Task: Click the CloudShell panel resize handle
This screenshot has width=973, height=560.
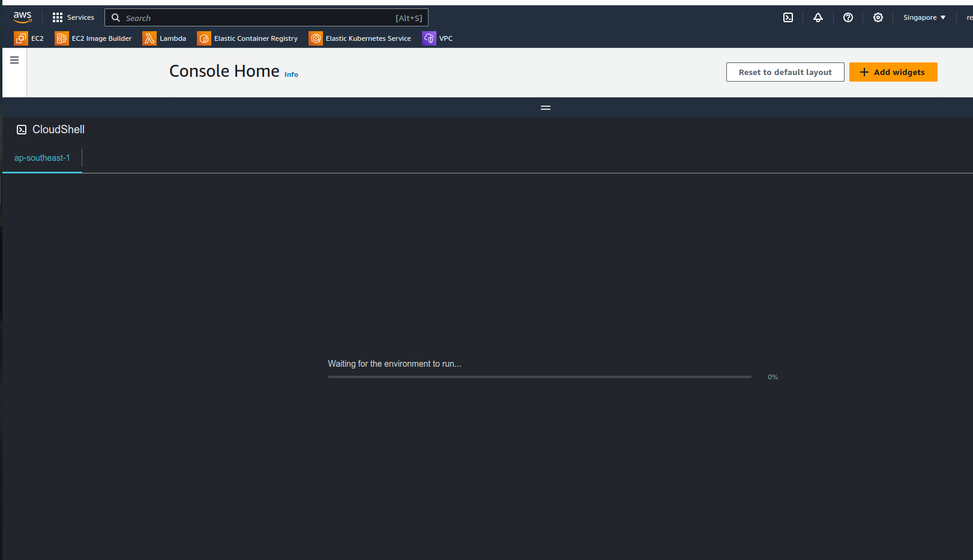Action: (x=546, y=108)
